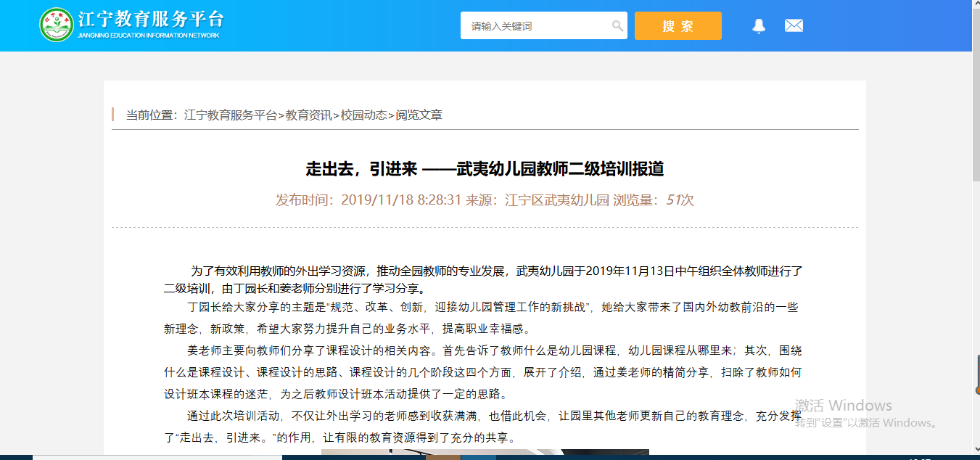The width and height of the screenshot is (980, 460).
Task: Open 教育资讯 in the breadcrumb
Action: click(x=308, y=115)
